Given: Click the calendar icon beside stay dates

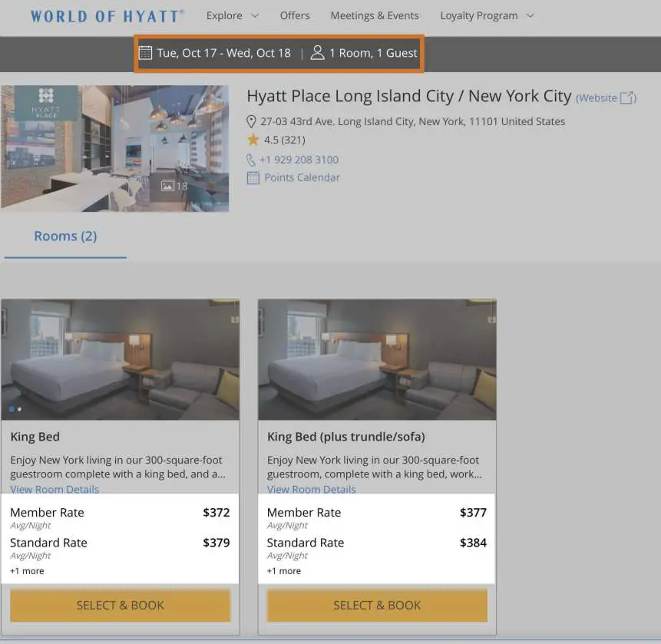Looking at the screenshot, I should point(145,53).
